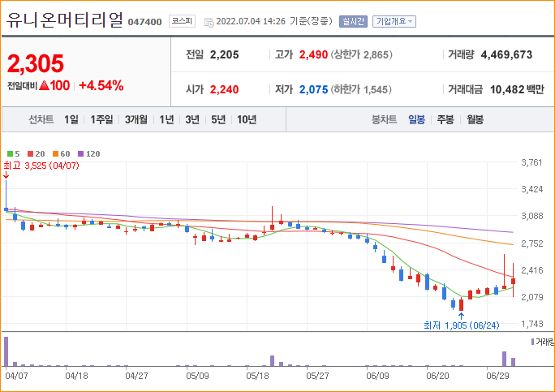The height and width of the screenshot is (392, 555).
Task: Select the 1년 line chart tab
Action: [x=166, y=119]
